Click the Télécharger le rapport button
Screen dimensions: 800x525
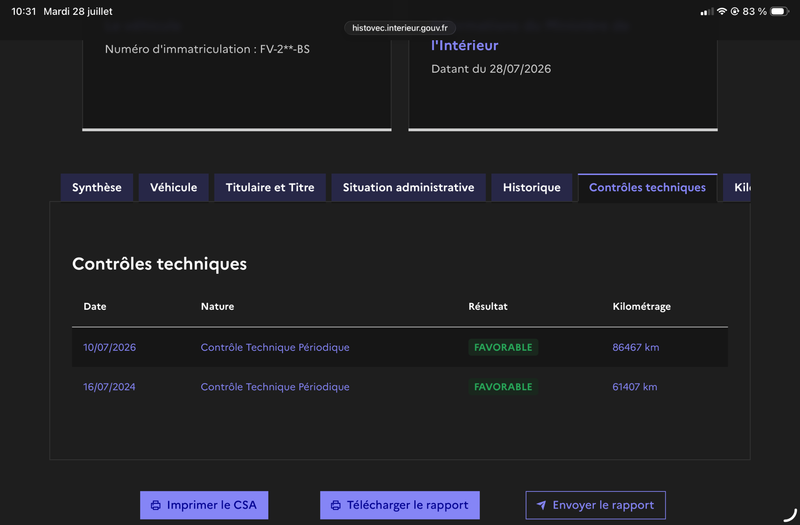click(x=399, y=505)
